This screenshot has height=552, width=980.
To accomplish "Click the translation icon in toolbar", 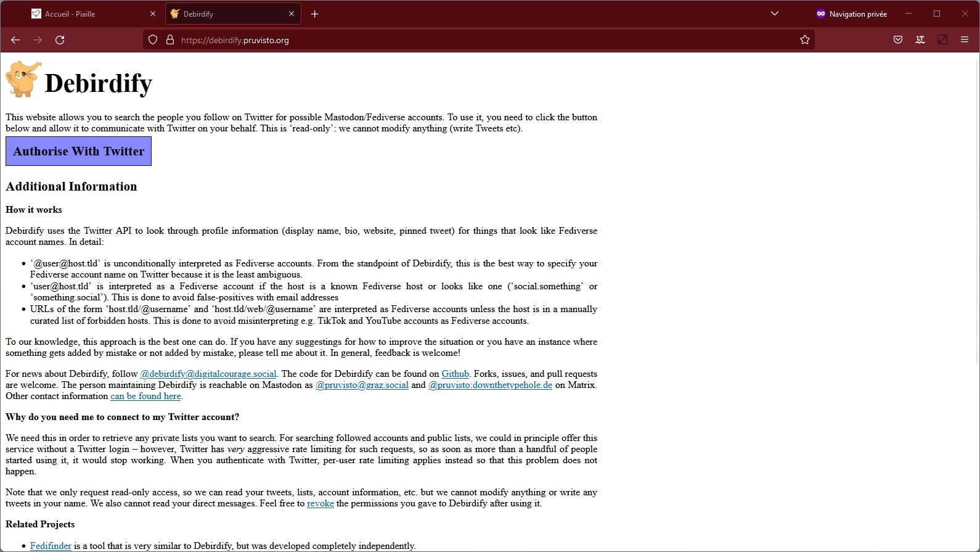I will tap(920, 40).
